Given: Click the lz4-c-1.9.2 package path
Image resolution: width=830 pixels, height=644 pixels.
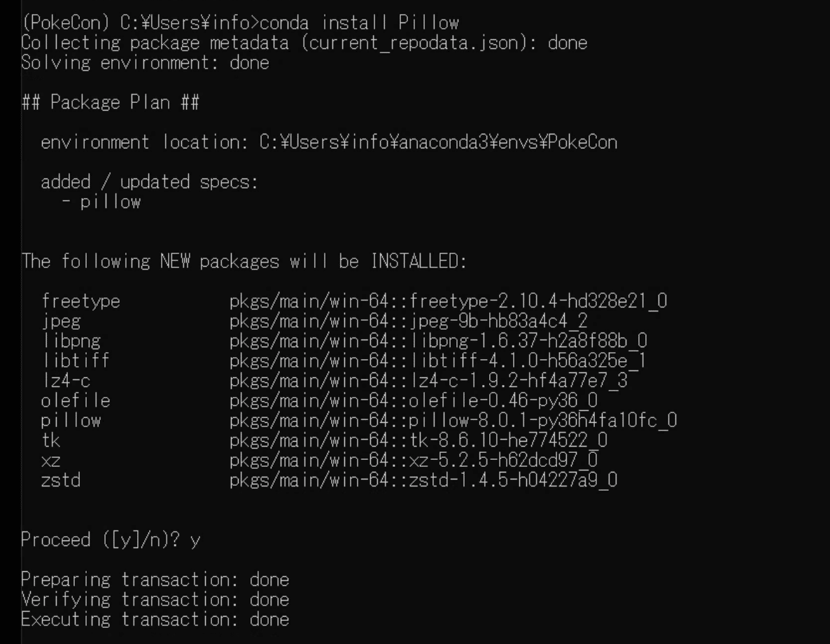Looking at the screenshot, I should point(428,381).
